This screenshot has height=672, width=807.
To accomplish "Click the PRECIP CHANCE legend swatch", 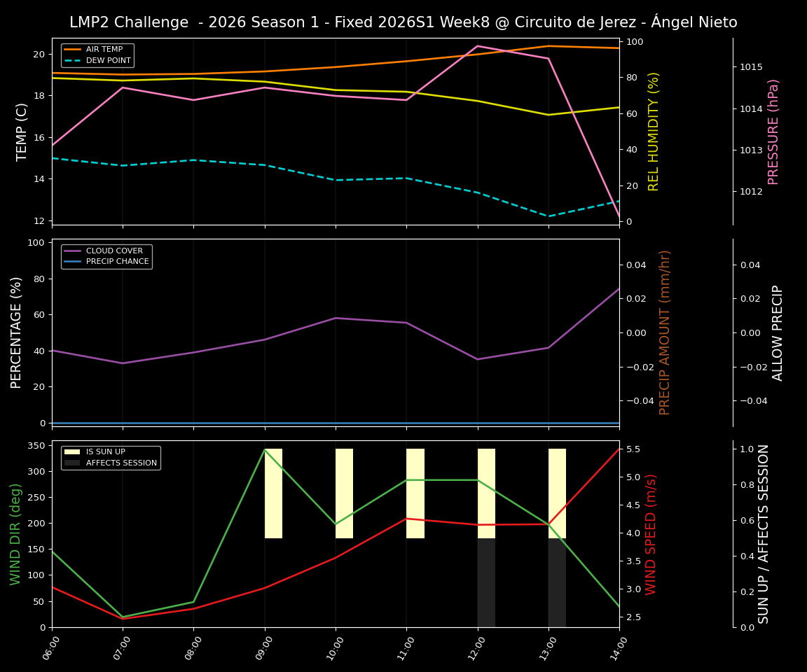I will [71, 260].
